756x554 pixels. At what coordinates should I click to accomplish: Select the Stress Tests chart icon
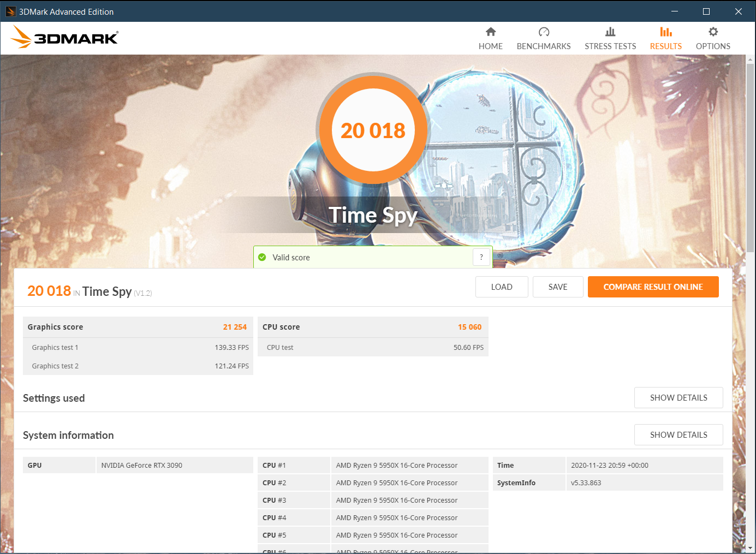click(x=610, y=32)
